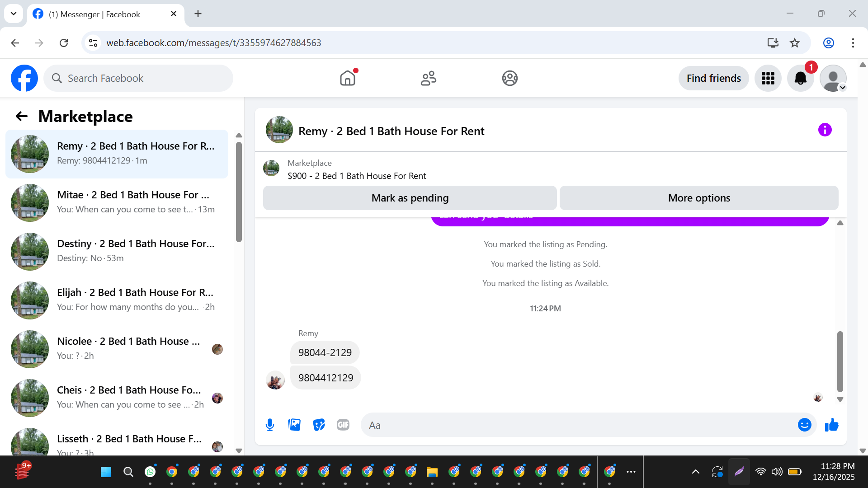Open the Chrome profile icon

[828, 42]
